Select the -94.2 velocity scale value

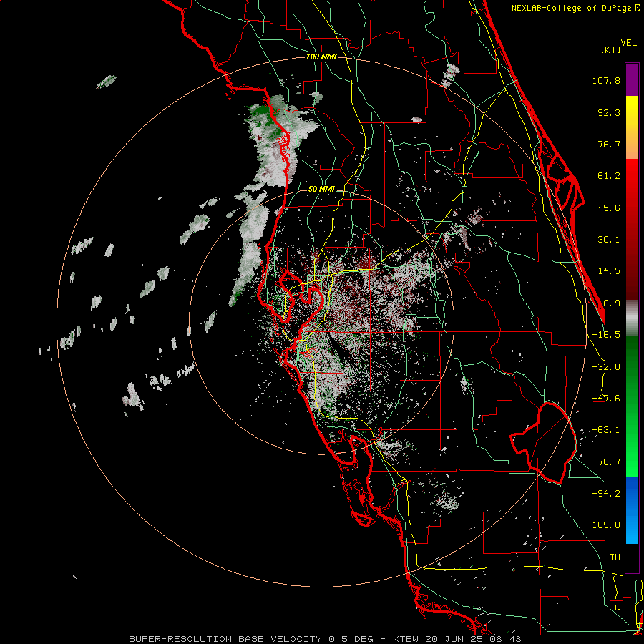606,493
